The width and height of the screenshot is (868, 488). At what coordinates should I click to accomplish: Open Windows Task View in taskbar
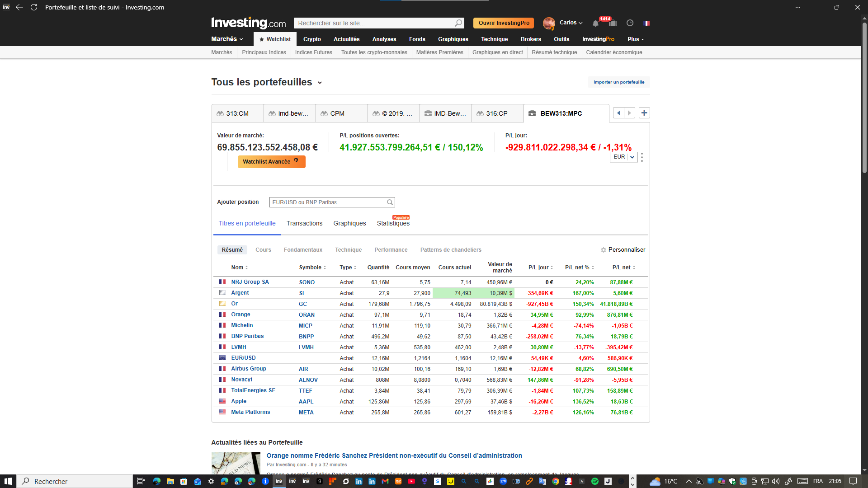pos(141,481)
